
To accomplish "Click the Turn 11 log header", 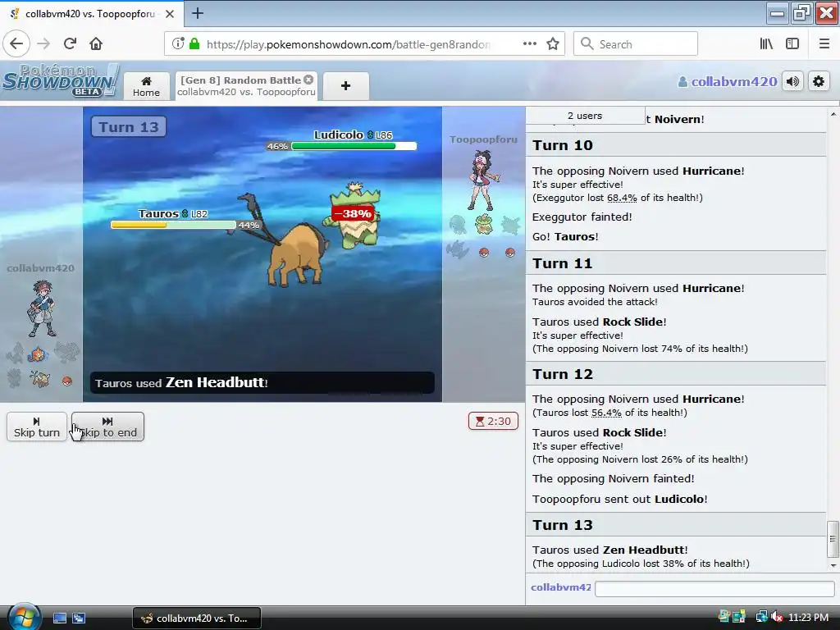I will point(676,263).
